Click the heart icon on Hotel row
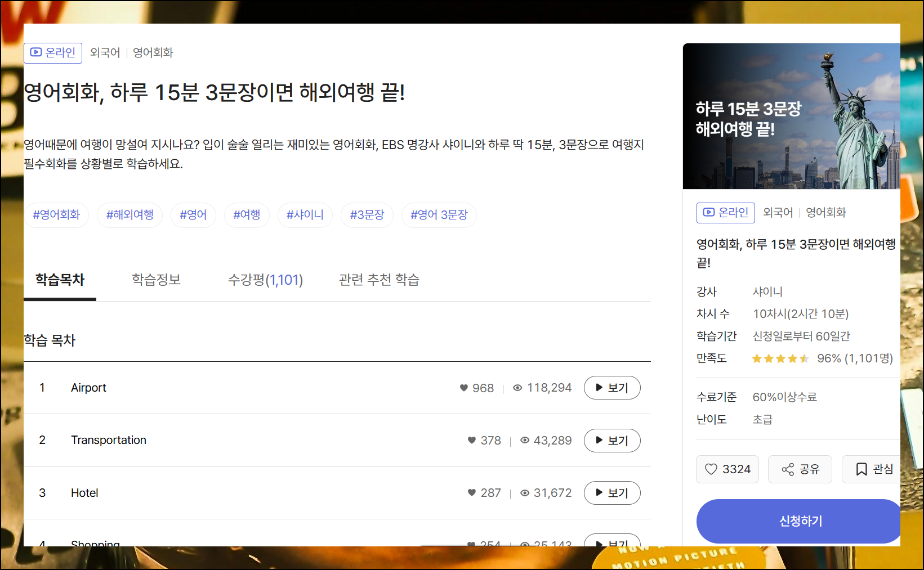 [x=472, y=493]
